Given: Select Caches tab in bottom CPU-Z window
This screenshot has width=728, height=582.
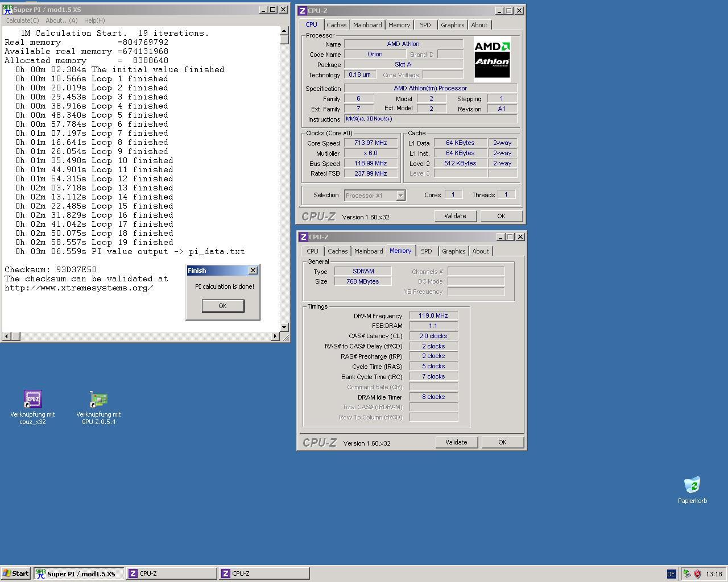Looking at the screenshot, I should pos(337,251).
